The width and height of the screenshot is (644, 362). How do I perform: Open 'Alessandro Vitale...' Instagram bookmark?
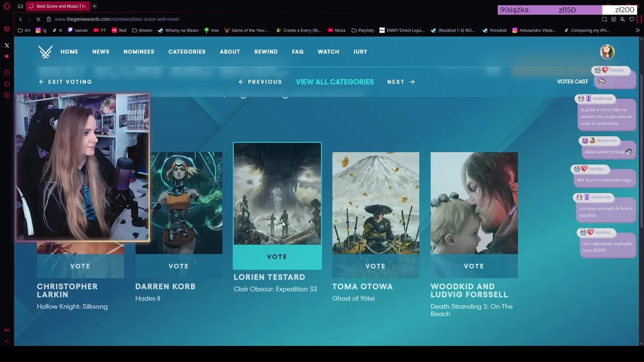point(534,30)
